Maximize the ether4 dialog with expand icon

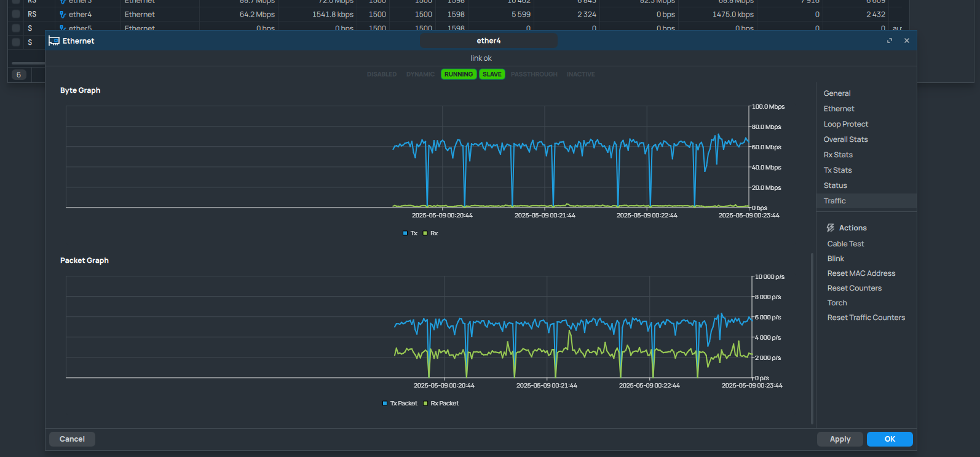coord(889,41)
